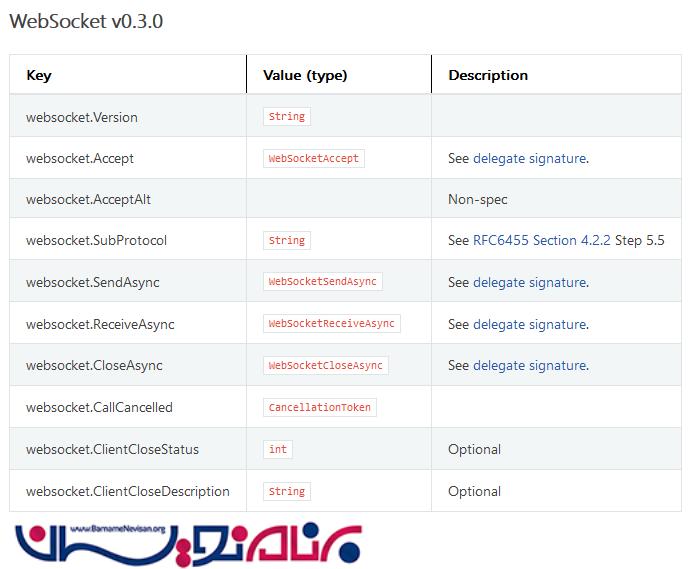Open delegate signature link in websocket.Accept row

pyautogui.click(x=529, y=158)
